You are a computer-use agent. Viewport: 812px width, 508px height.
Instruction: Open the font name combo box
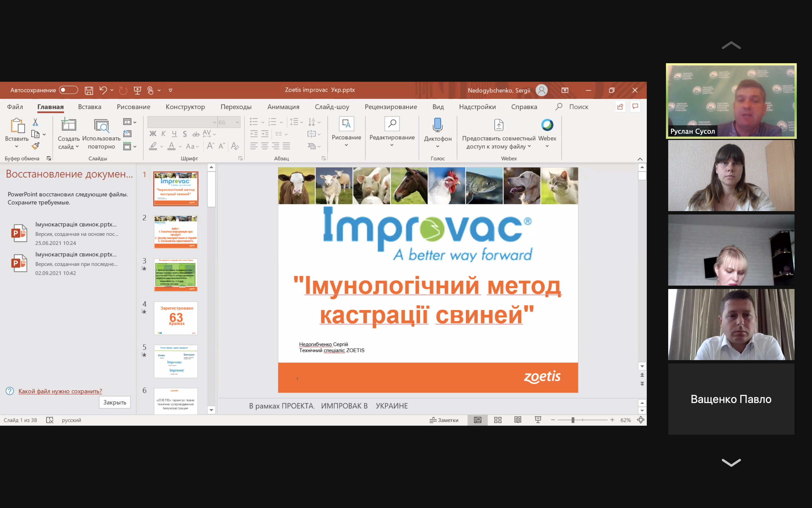click(x=182, y=122)
